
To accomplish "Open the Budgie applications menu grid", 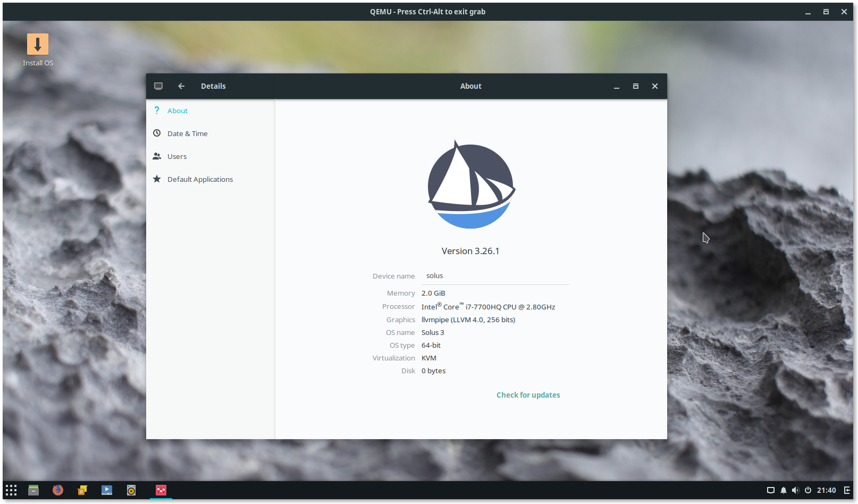I will [11, 490].
